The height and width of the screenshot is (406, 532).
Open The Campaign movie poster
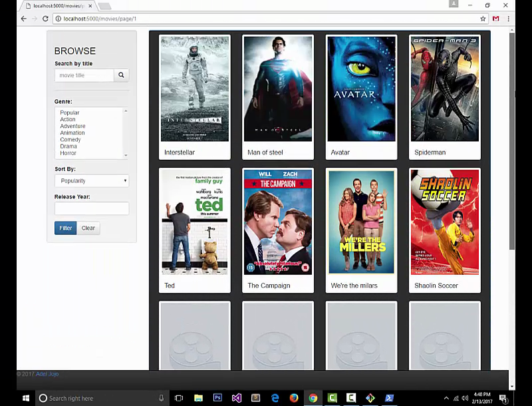click(278, 222)
